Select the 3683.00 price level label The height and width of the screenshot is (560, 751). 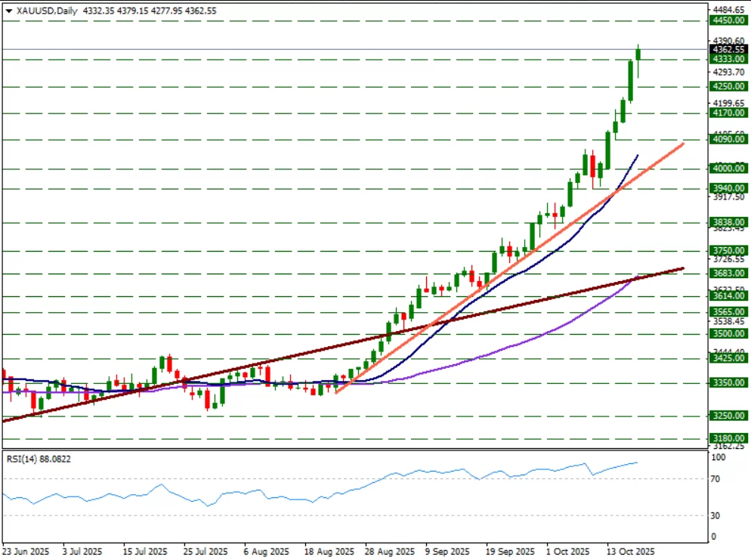point(728,274)
